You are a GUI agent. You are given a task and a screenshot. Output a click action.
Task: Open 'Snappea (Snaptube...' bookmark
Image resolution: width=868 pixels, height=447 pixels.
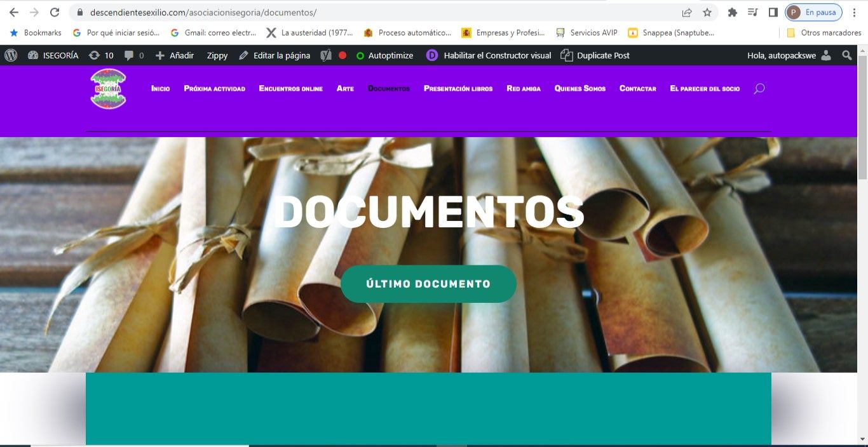671,32
